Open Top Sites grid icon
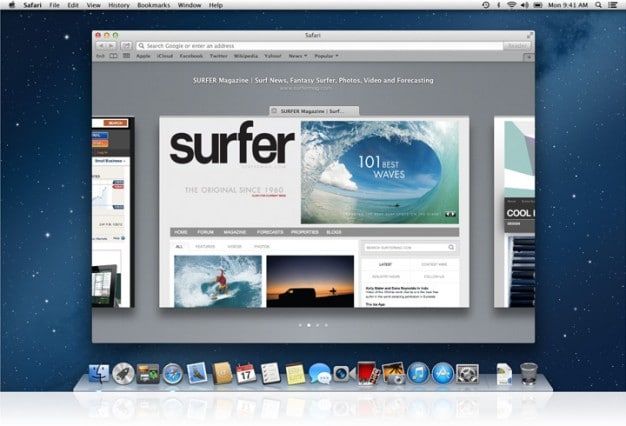Screen dimensions: 626x426 point(127,56)
